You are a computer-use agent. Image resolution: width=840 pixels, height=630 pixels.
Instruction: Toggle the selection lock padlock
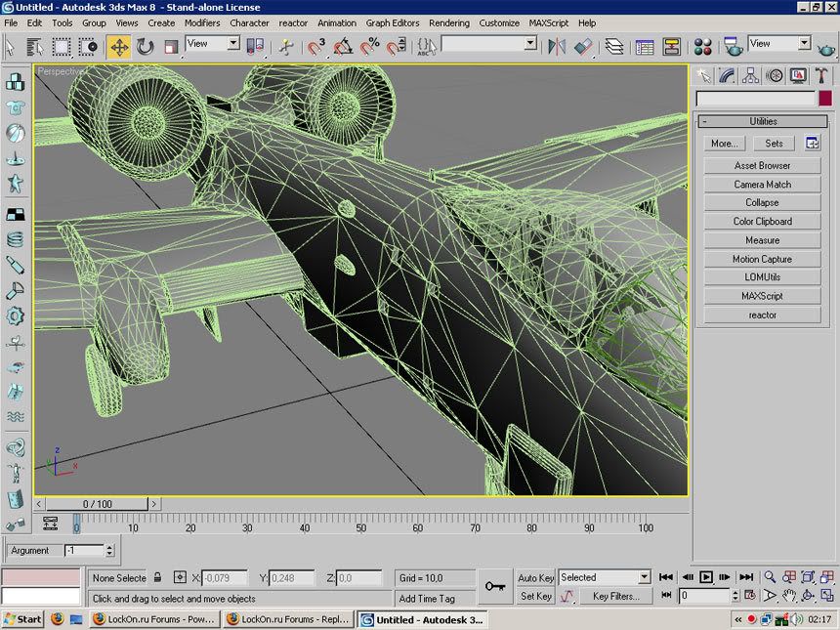157,577
